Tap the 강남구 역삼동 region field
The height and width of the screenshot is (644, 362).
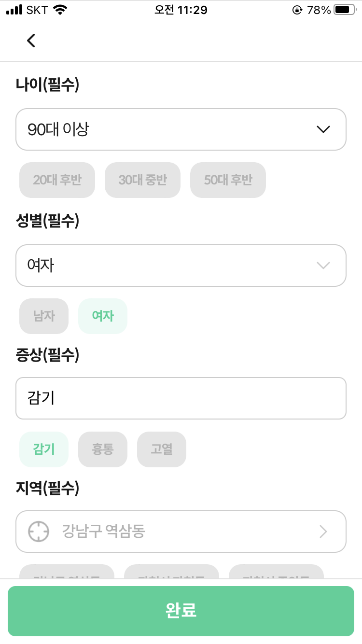(x=181, y=532)
